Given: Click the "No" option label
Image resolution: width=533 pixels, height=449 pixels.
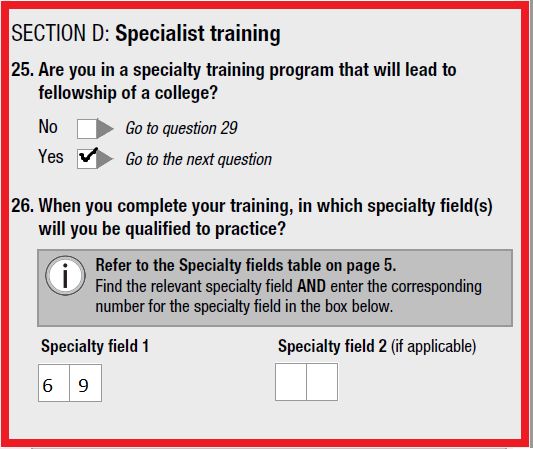Looking at the screenshot, I should point(48,126).
